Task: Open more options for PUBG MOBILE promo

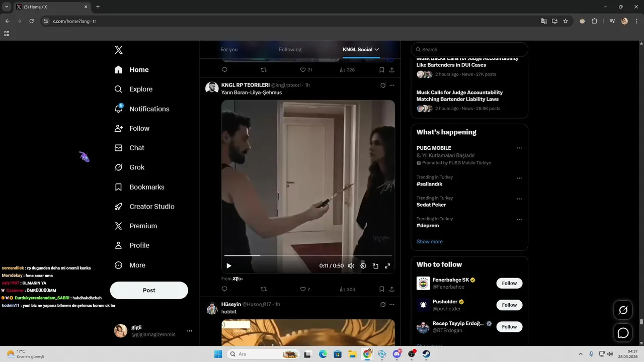Action: click(519, 148)
